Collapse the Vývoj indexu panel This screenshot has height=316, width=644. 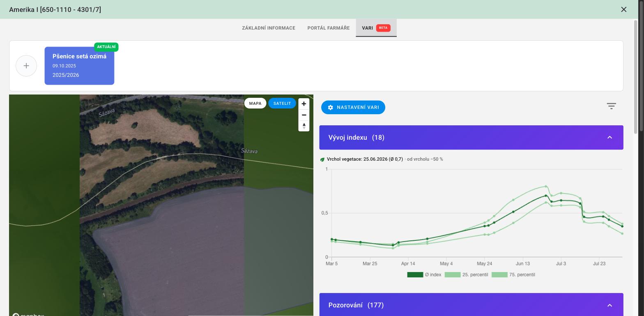[x=609, y=138]
